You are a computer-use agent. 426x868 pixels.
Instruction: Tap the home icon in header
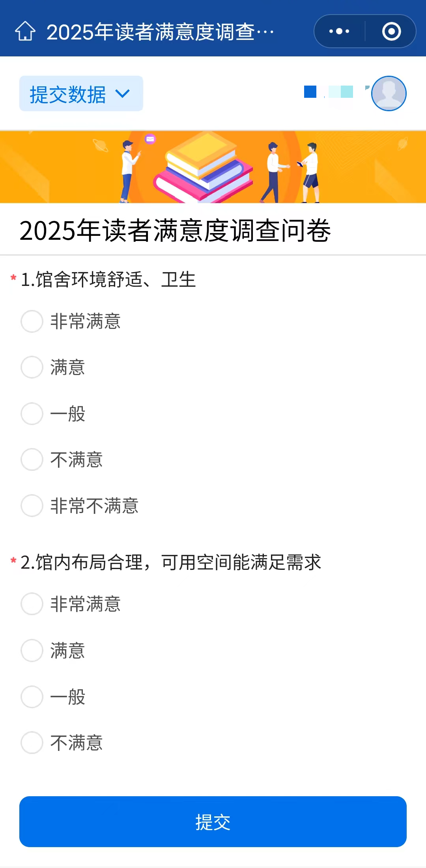click(x=25, y=31)
